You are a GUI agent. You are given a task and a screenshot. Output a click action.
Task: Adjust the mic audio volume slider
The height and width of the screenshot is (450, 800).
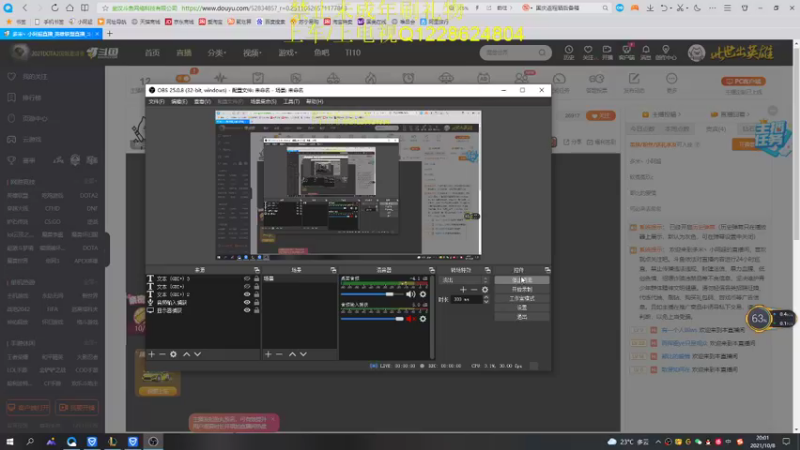[x=372, y=319]
